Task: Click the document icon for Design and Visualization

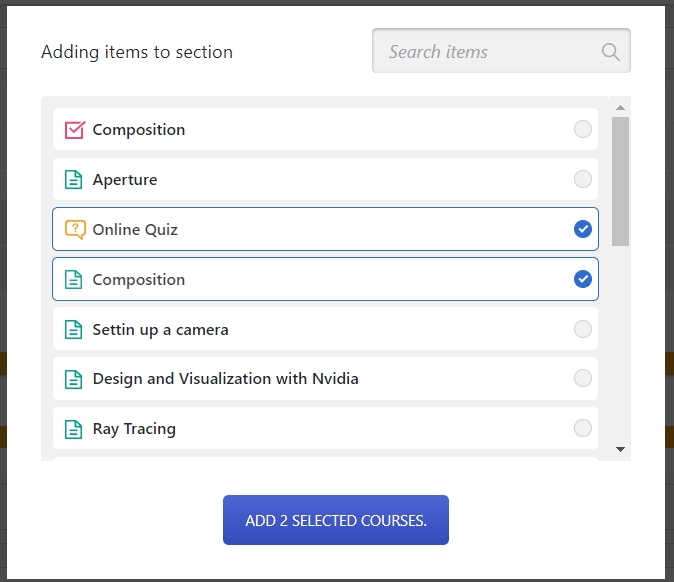Action: 74,379
